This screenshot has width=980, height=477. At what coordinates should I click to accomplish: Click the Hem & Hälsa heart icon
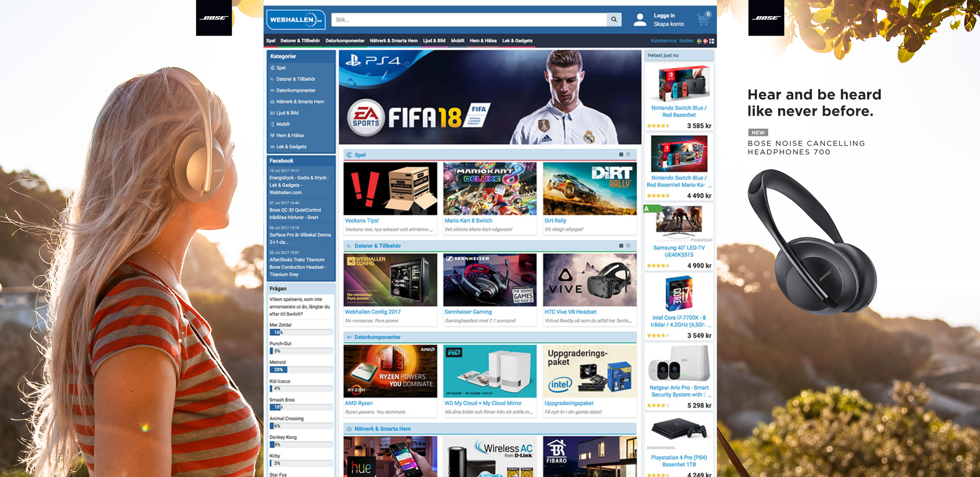click(272, 136)
